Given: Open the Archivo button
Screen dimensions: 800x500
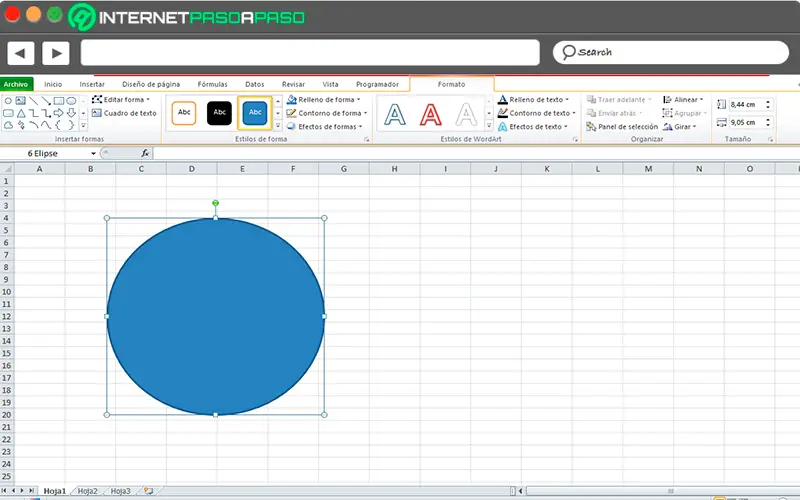Looking at the screenshot, I should [x=17, y=85].
